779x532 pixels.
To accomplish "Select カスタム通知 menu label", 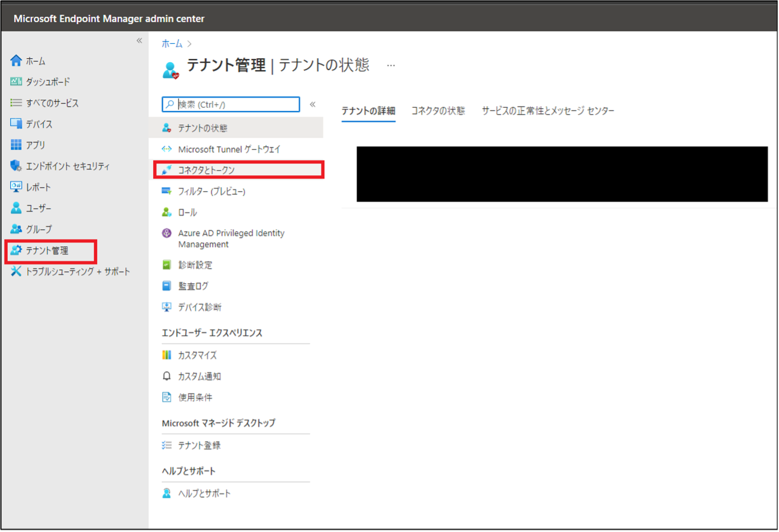I will point(200,377).
